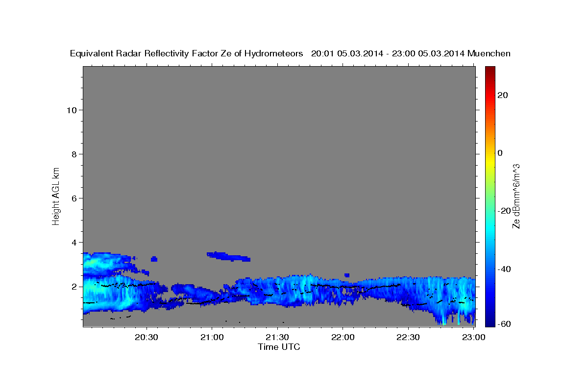Screen dimensions: 588x392
Task: Click the 'Time UTC' axis label
Action: tap(279, 347)
